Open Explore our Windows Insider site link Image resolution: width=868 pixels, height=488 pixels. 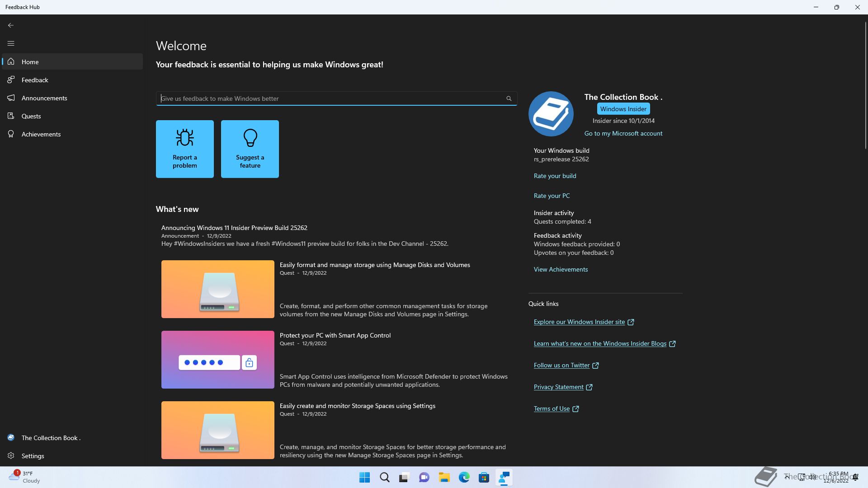(579, 322)
